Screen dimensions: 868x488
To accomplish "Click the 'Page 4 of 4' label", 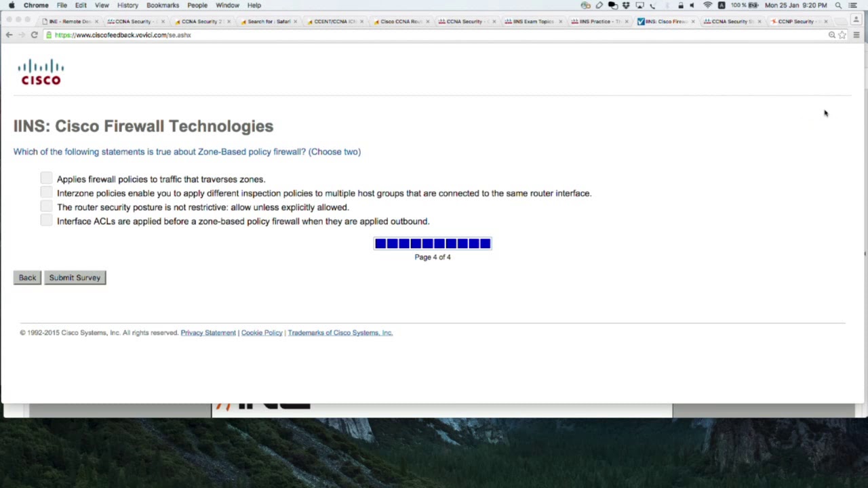I will point(433,257).
